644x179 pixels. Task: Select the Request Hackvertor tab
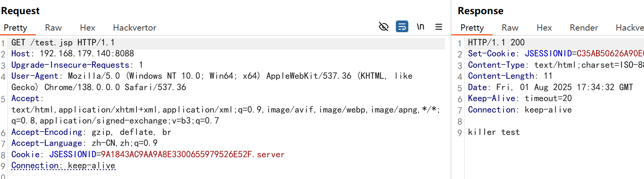click(x=135, y=28)
